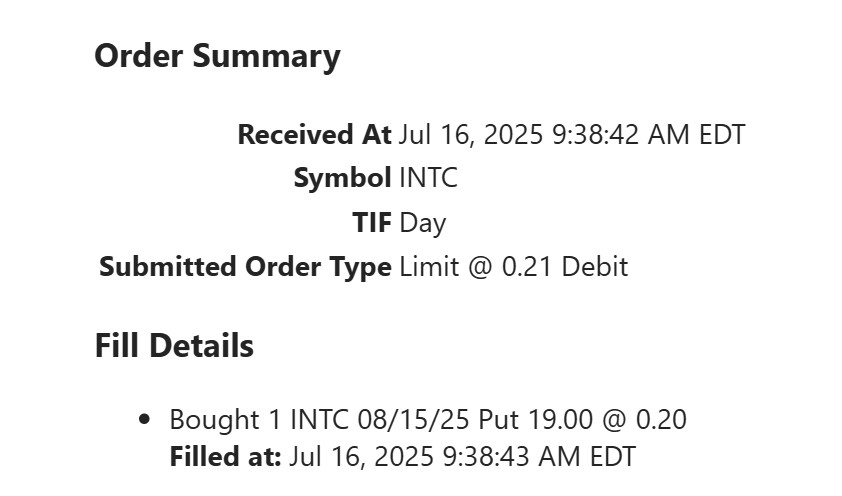Click the Received At label
Viewport: 842px width, 496px height.
[x=314, y=135]
